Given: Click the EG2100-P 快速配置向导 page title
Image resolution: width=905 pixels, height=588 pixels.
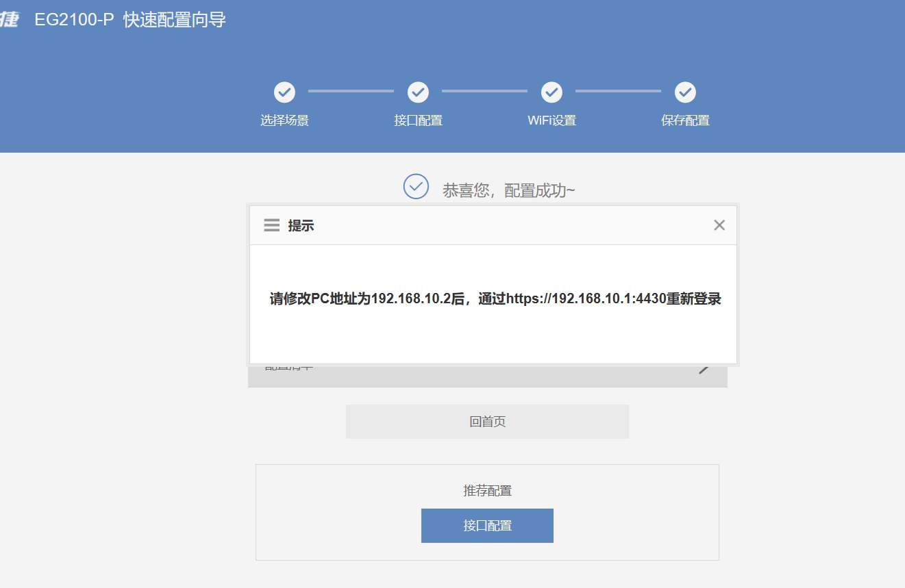Looking at the screenshot, I should pos(130,20).
